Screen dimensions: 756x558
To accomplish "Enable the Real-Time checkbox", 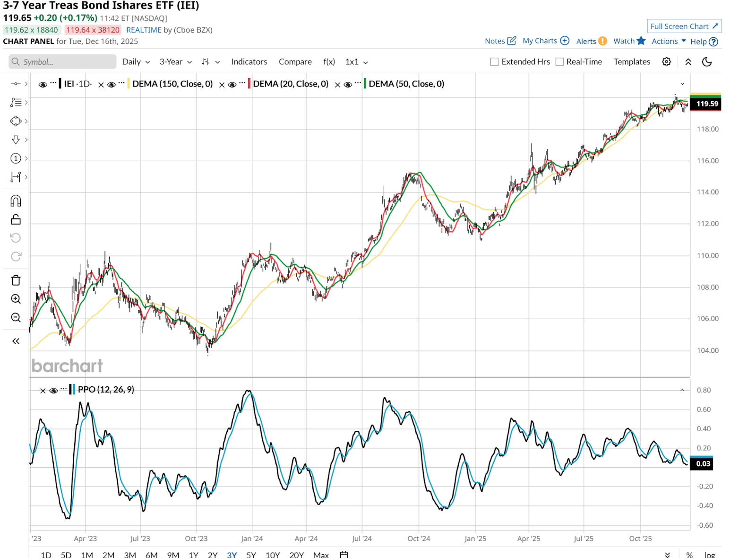I will coord(559,62).
